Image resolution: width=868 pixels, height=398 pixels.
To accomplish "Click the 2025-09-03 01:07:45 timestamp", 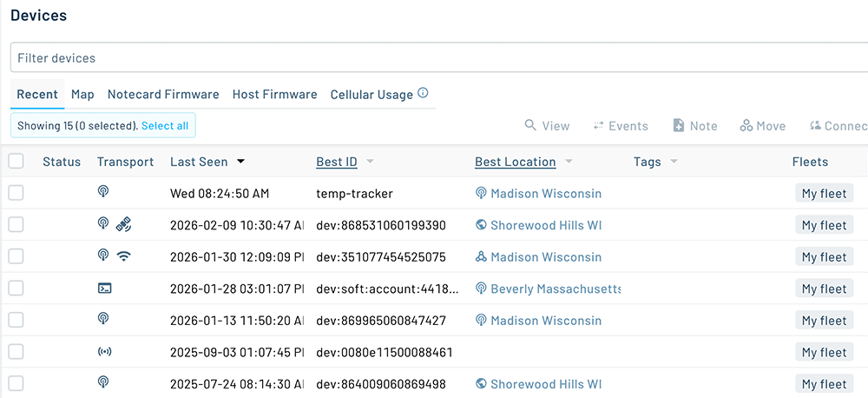I will [x=237, y=352].
